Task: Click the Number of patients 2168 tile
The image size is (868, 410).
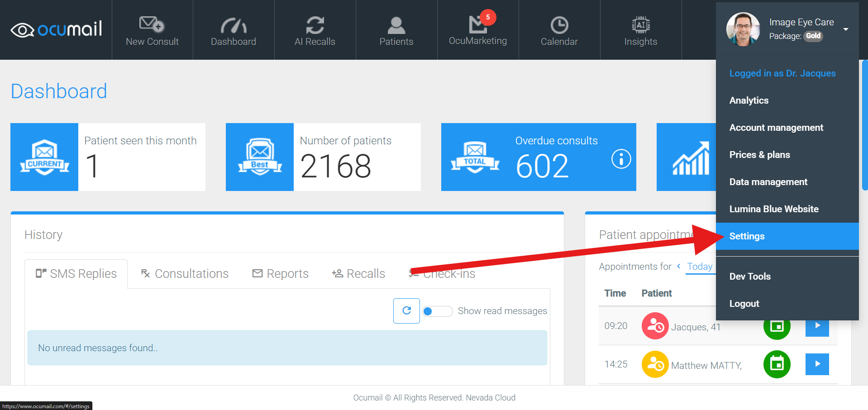Action: click(323, 157)
